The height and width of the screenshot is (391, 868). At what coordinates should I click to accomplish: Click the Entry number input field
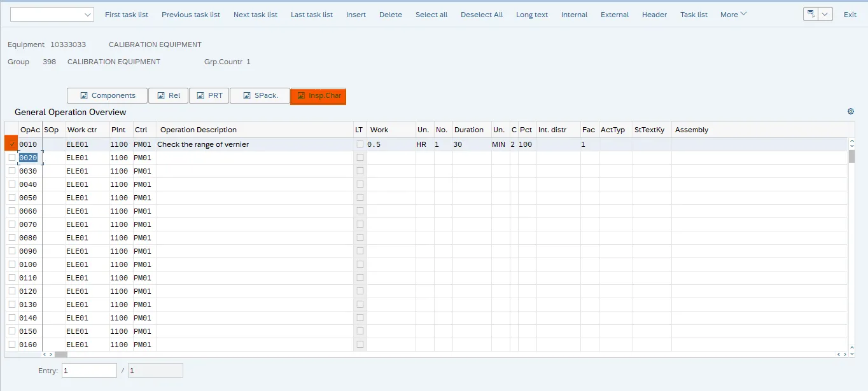[x=89, y=371]
